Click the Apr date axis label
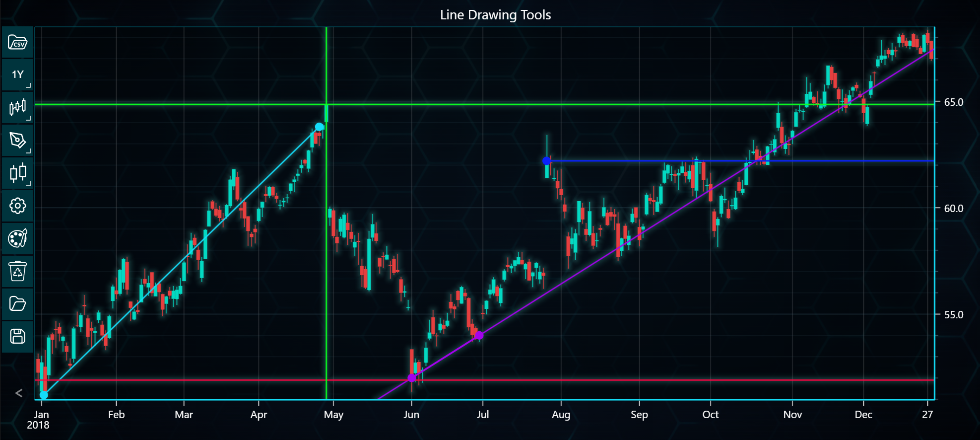This screenshot has height=440, width=980. pos(259,415)
